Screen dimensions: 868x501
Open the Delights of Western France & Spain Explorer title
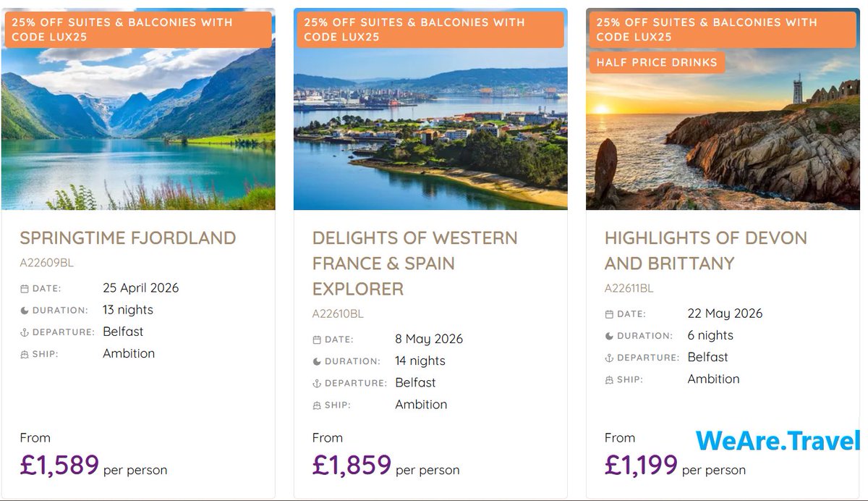[x=415, y=264]
